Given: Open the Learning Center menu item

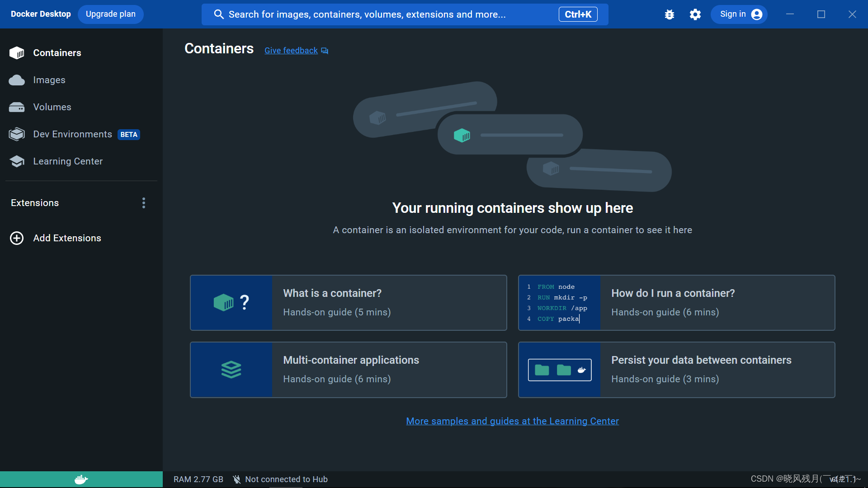Looking at the screenshot, I should [68, 161].
